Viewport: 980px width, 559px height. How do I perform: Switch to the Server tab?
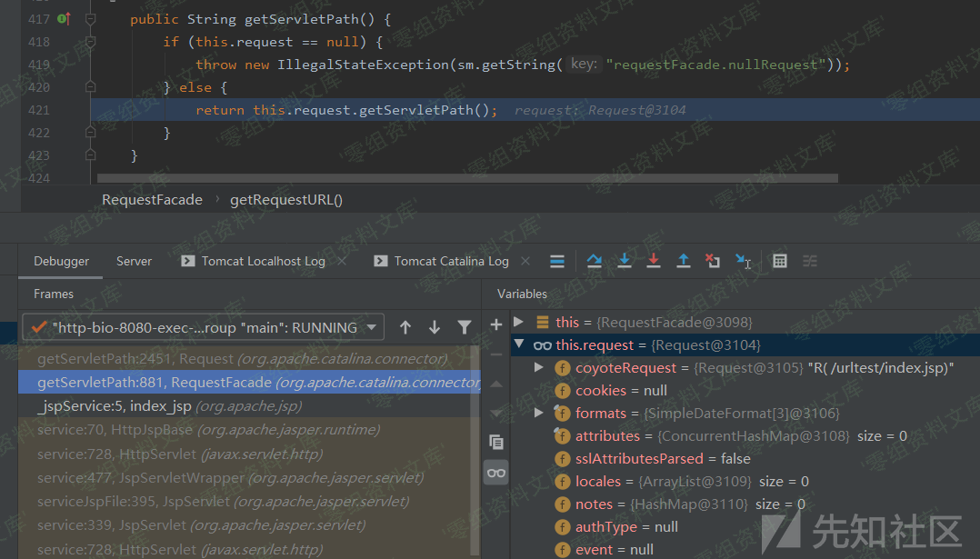(x=134, y=261)
